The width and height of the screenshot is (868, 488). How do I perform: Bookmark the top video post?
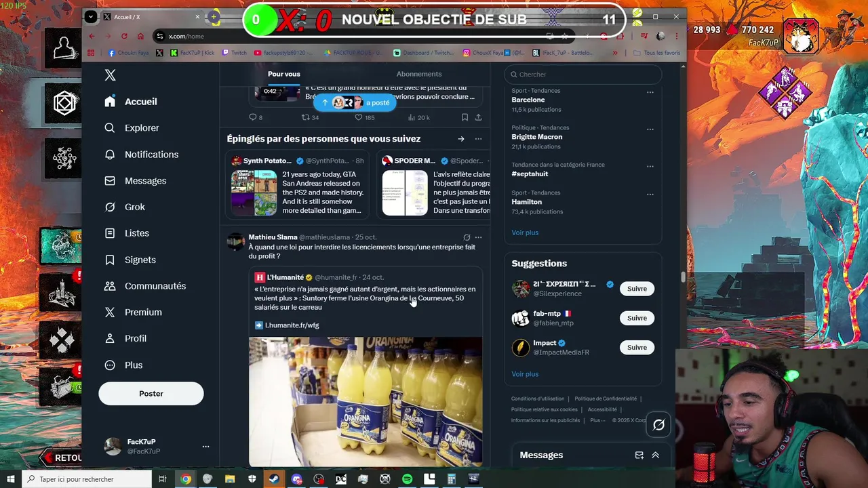point(465,117)
